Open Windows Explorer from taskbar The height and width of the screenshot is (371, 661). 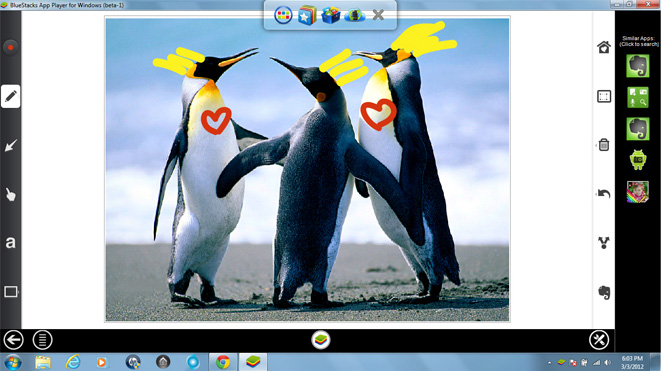point(43,363)
